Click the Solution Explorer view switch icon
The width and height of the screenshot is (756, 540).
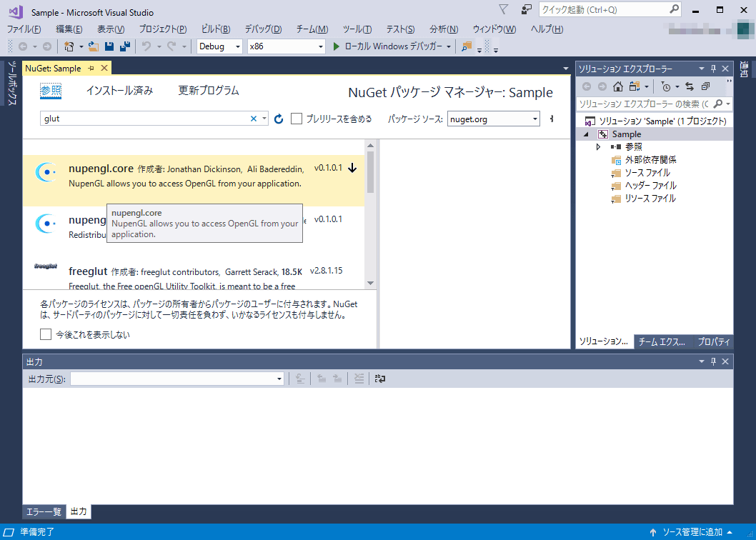coord(635,86)
